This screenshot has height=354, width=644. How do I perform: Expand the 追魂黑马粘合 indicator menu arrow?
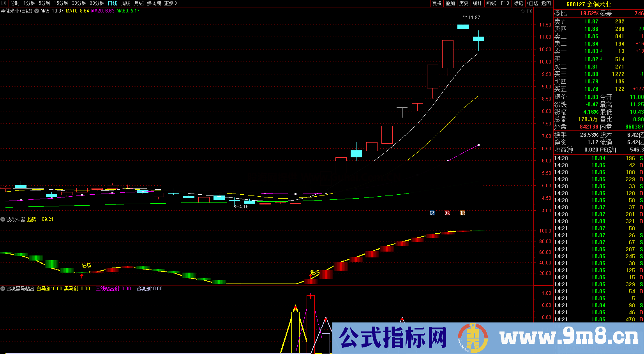click(x=3, y=289)
